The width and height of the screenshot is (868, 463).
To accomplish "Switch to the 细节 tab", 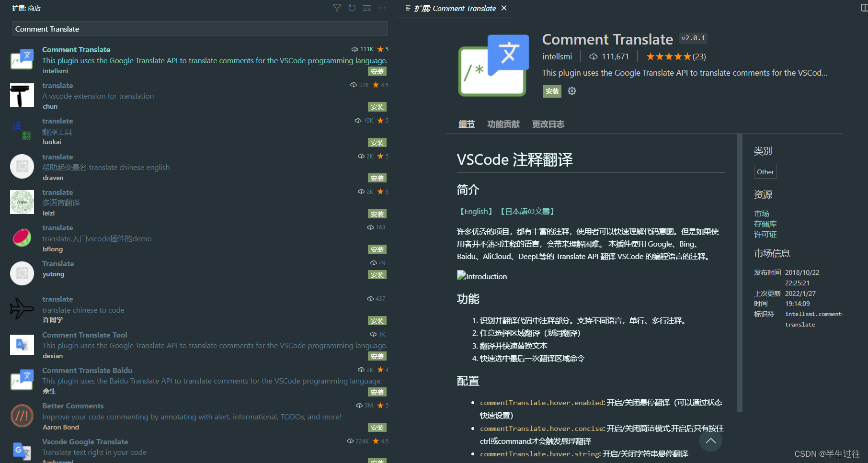I will tap(467, 124).
